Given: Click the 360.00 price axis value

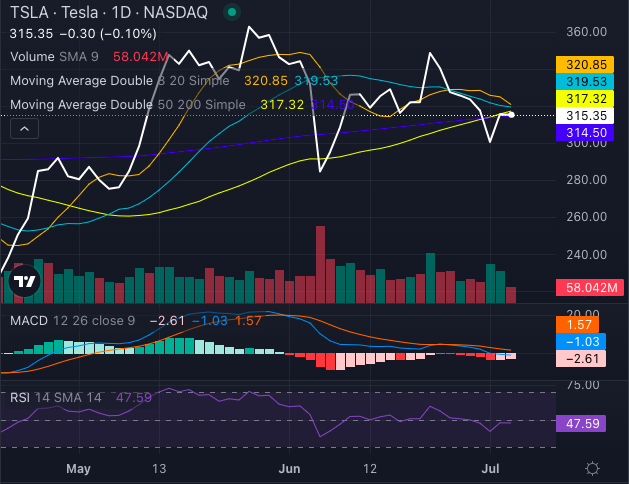Looking at the screenshot, I should click(586, 32).
